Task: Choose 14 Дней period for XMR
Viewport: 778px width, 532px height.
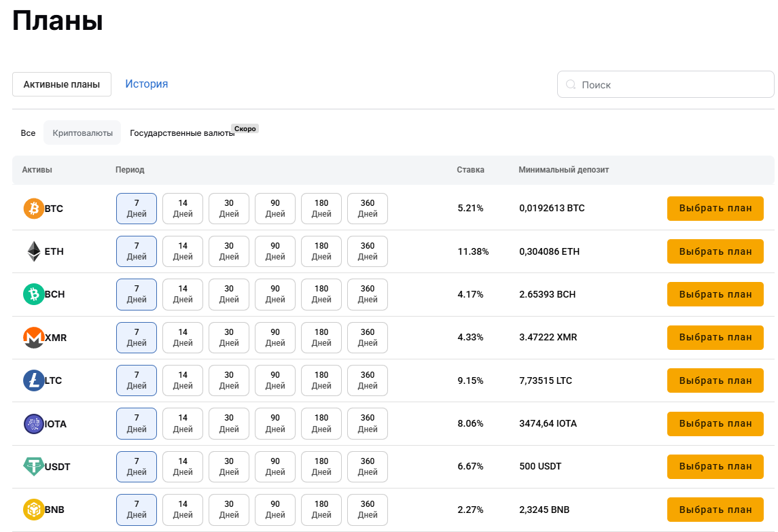Action: pos(183,338)
